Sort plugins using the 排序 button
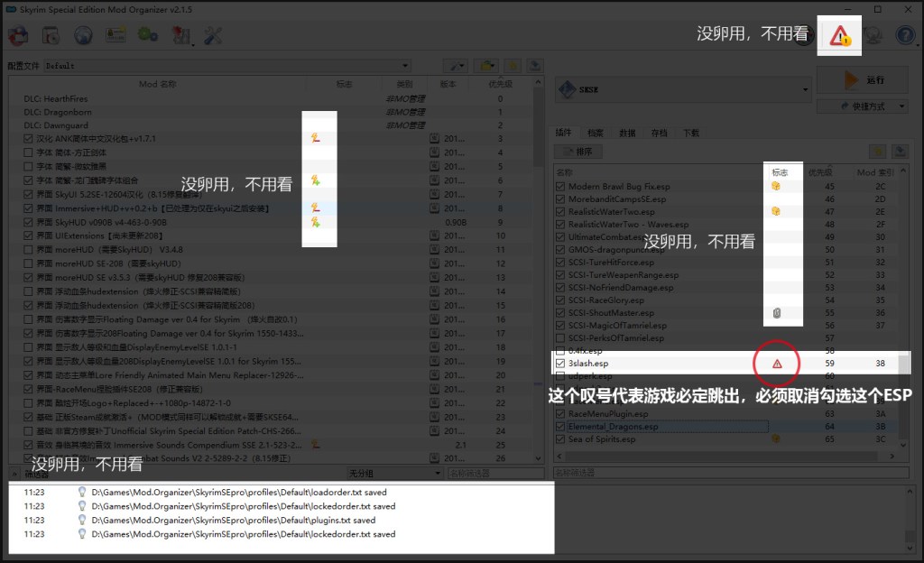Image resolution: width=924 pixels, height=563 pixels. click(579, 151)
